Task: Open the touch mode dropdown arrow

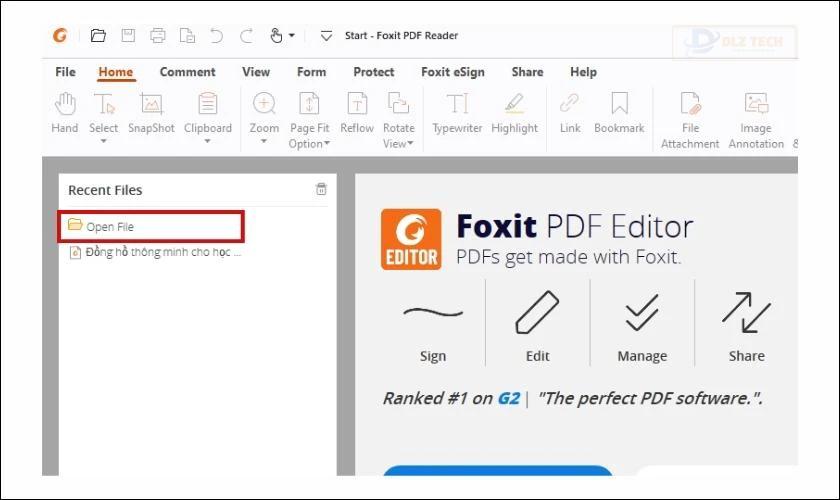Action: (292, 35)
